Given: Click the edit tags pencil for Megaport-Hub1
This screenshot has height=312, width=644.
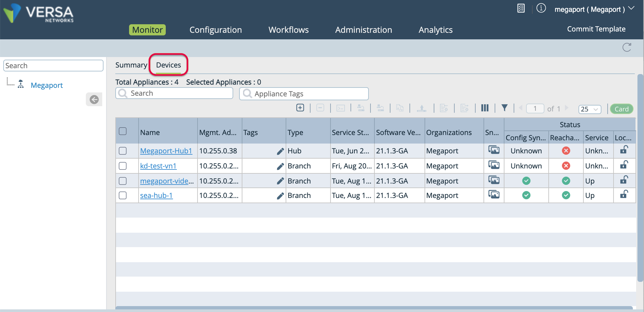Looking at the screenshot, I should click(280, 151).
